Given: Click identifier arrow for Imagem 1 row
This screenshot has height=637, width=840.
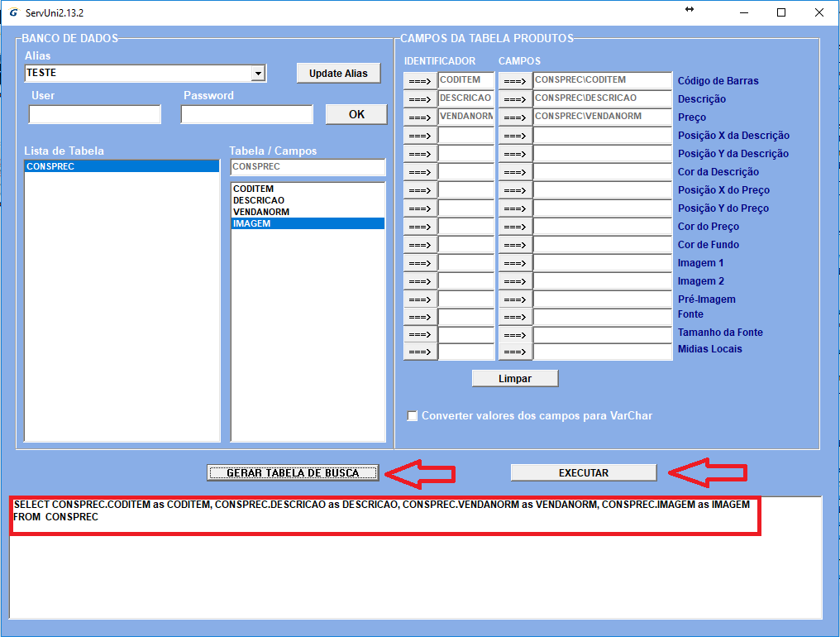Looking at the screenshot, I should point(420,263).
